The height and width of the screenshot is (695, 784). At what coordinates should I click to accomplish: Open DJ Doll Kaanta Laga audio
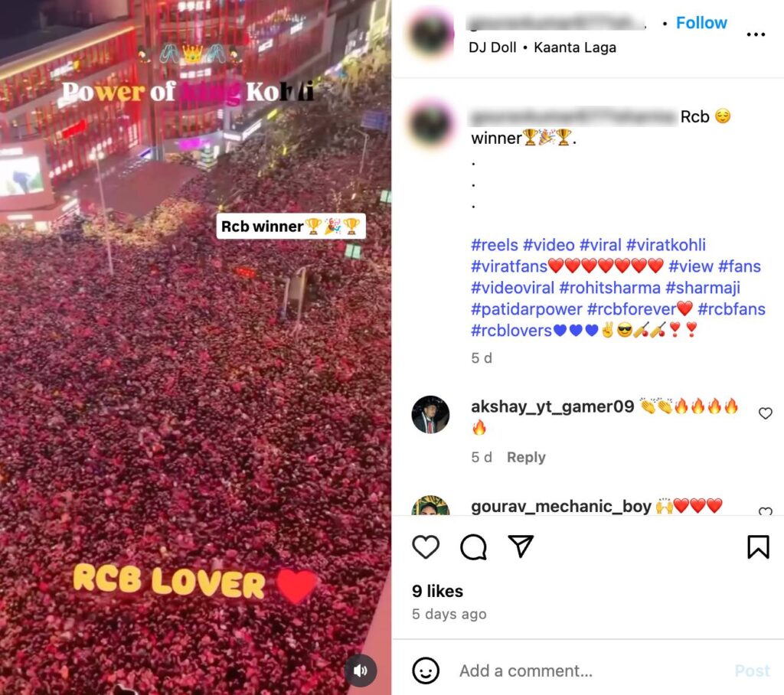(x=542, y=47)
